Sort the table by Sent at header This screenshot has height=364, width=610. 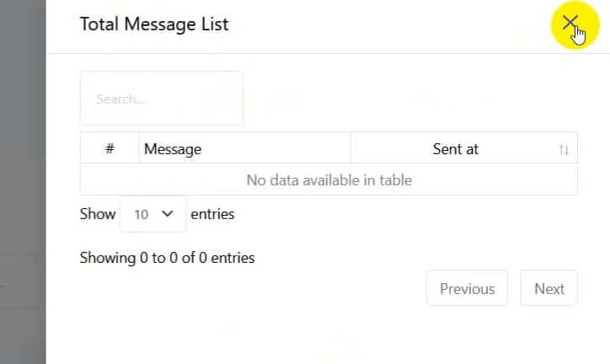click(463, 149)
